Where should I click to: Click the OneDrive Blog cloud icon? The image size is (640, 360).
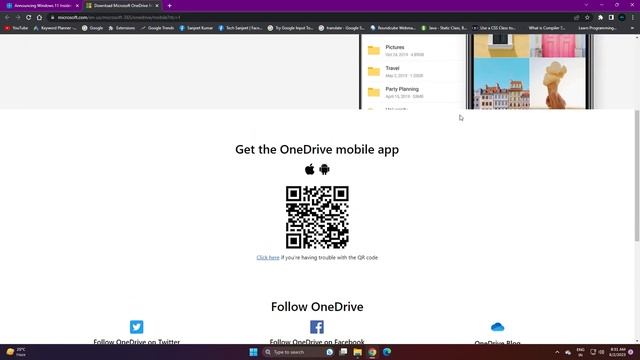pyautogui.click(x=497, y=327)
